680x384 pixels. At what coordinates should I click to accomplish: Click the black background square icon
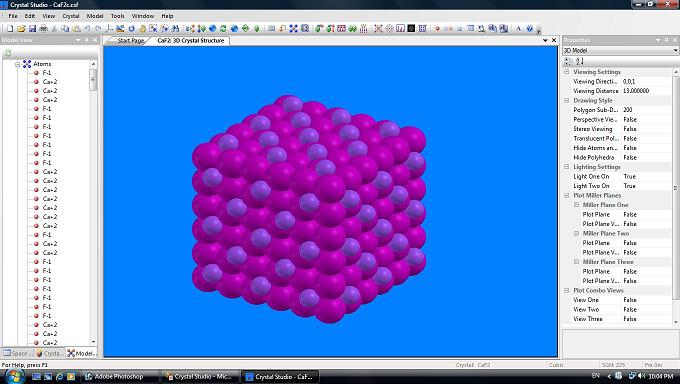click(x=411, y=28)
